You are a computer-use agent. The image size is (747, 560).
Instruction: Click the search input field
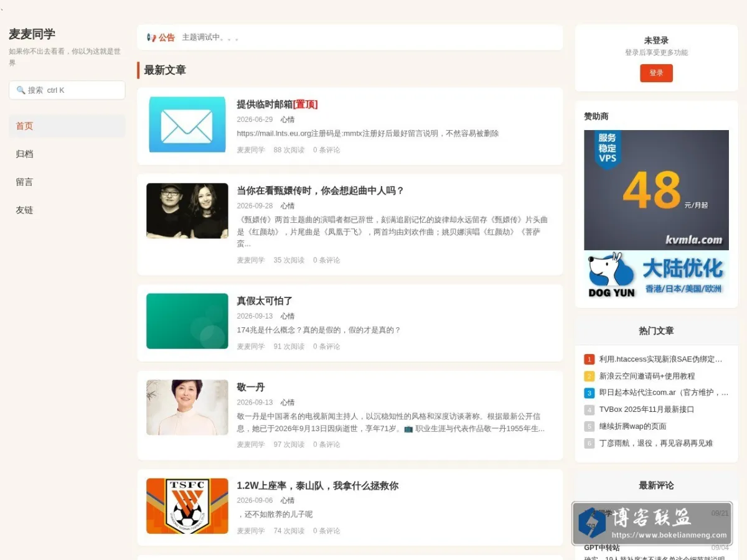[67, 90]
